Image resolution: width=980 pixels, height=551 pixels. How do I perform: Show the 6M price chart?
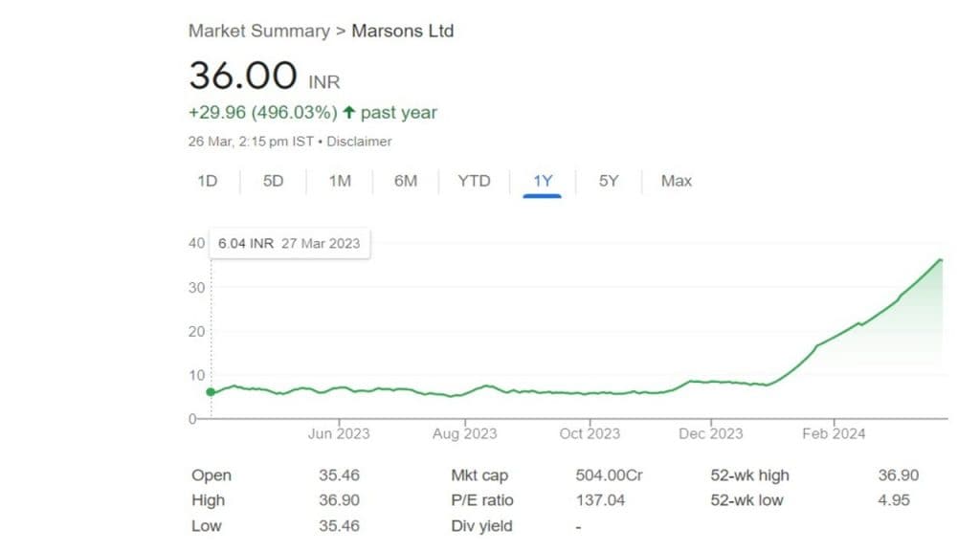[x=406, y=181]
